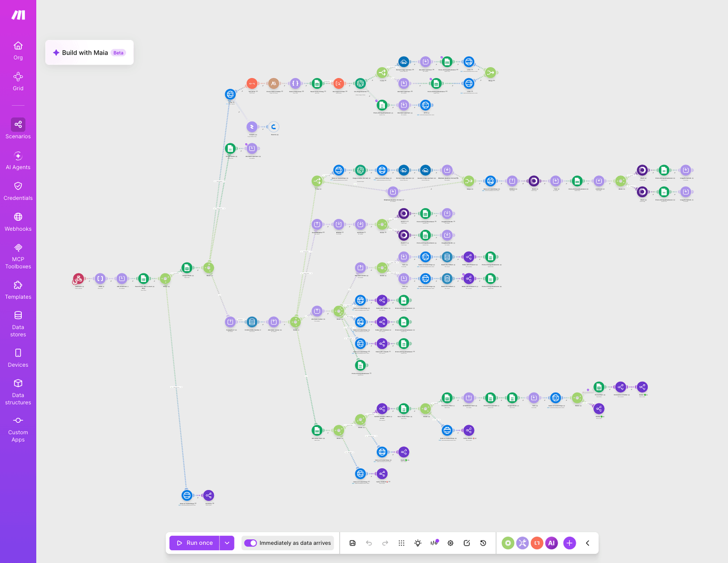Click the Run once button

194,543
